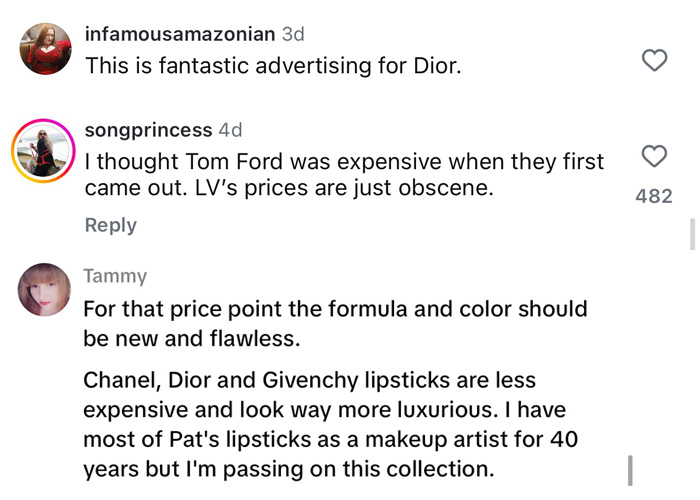Click the dark scrollbar handle at bottom right
Image resolution: width=700 pixels, height=500 pixels.
pos(631,468)
